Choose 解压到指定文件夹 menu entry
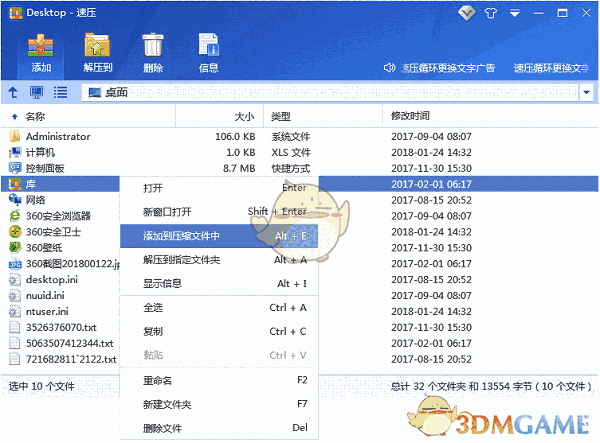Image resolution: width=600 pixels, height=443 pixels. [x=219, y=260]
